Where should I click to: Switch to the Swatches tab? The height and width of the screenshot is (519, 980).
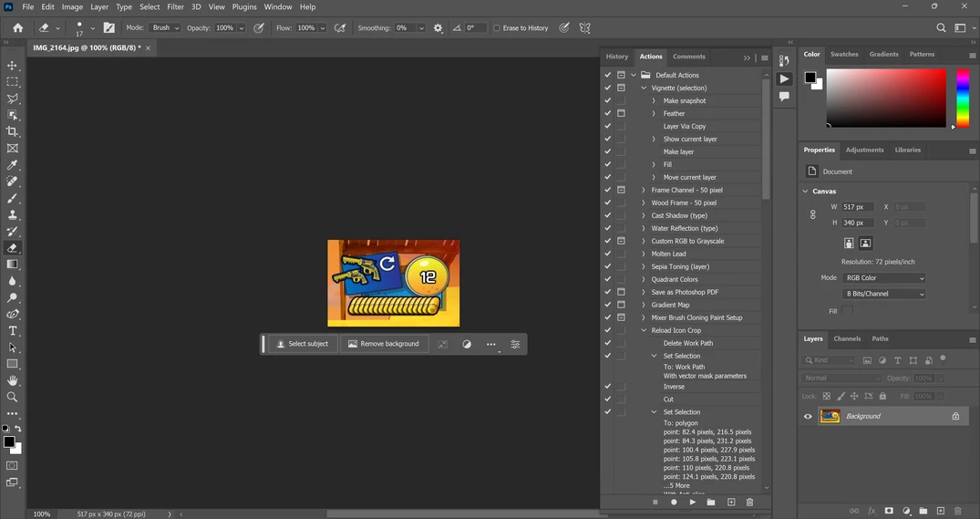(x=844, y=55)
